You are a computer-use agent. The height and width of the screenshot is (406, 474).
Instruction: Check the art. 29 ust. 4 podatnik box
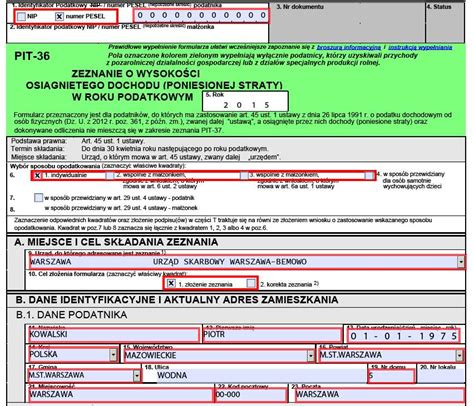(39, 198)
